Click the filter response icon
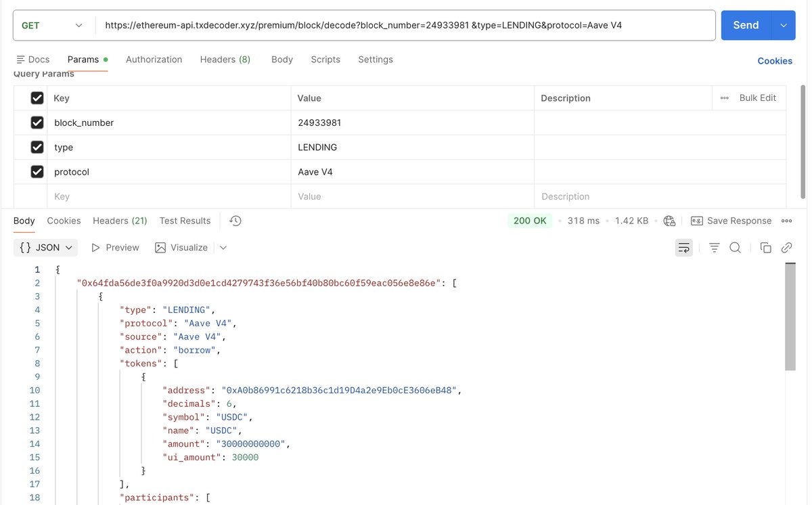Screen dimensions: 812x505 point(714,248)
